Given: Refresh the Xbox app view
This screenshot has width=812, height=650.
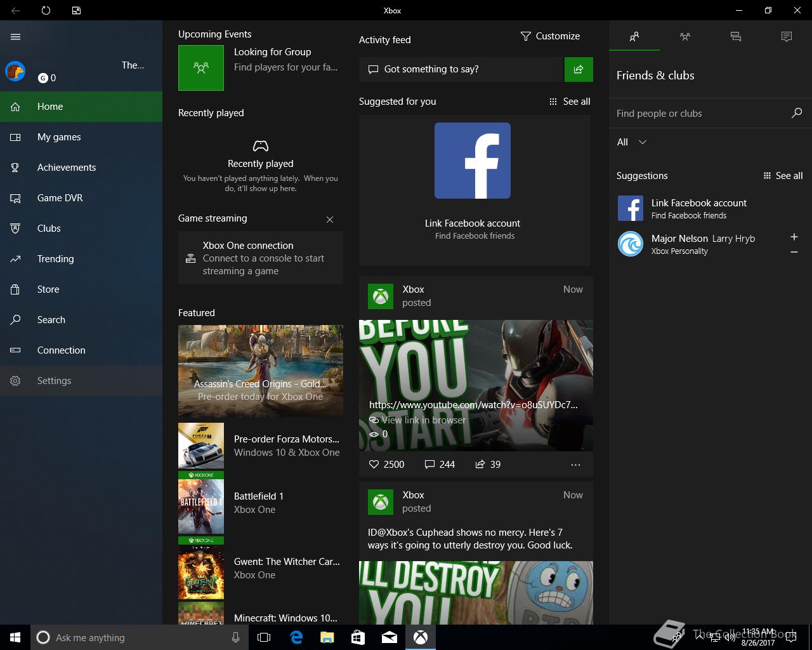Looking at the screenshot, I should pos(46,10).
